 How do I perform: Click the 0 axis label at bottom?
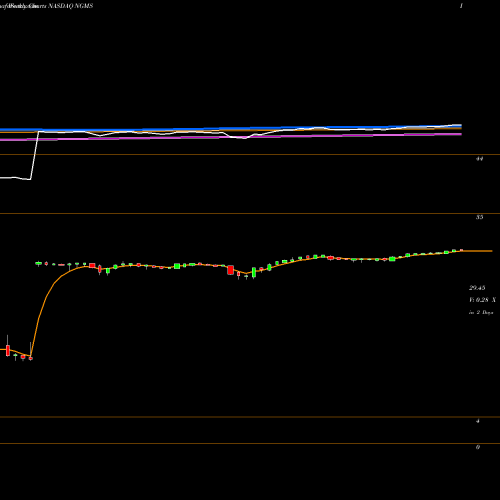[478, 447]
